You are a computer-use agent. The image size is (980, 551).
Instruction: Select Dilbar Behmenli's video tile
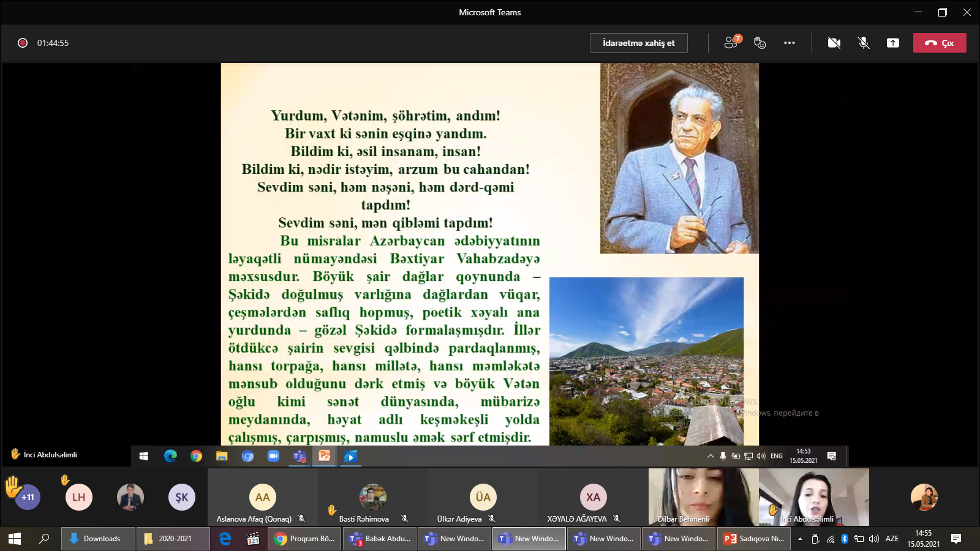[x=703, y=497]
